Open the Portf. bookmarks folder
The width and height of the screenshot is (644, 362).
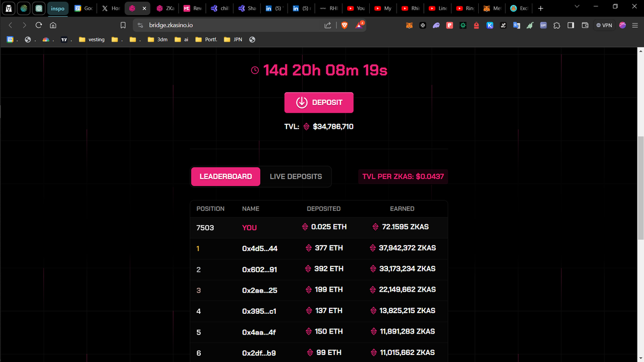pos(207,40)
